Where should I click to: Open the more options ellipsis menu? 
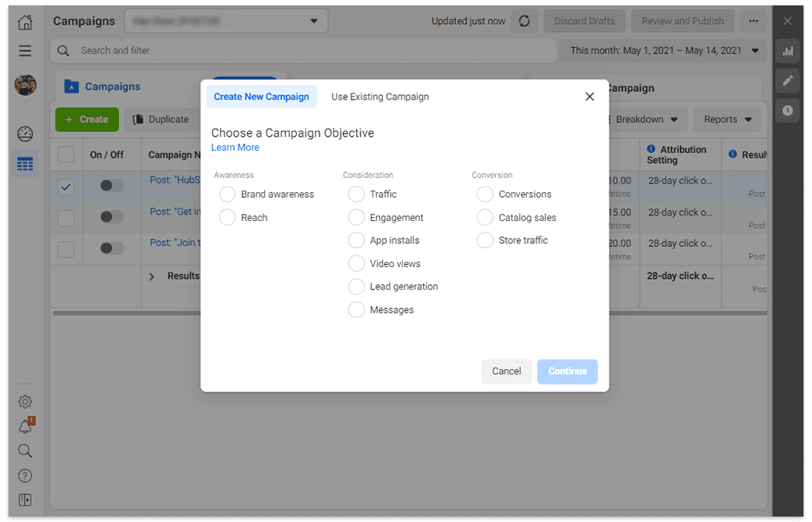pyautogui.click(x=753, y=21)
